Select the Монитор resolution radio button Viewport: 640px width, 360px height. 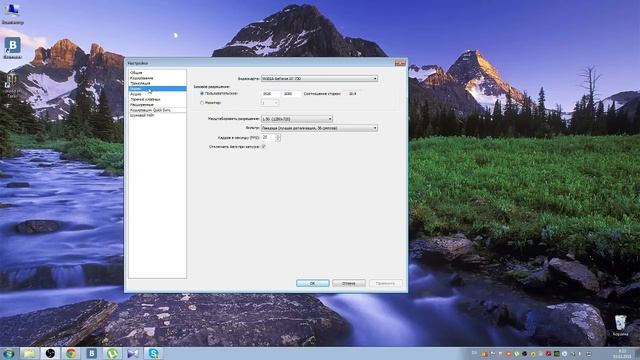point(202,103)
